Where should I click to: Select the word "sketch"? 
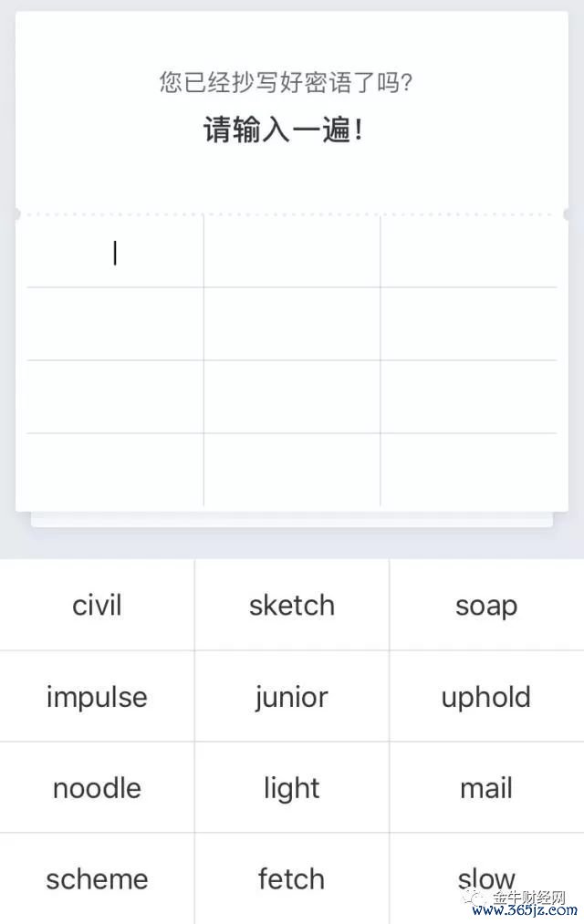click(x=292, y=605)
